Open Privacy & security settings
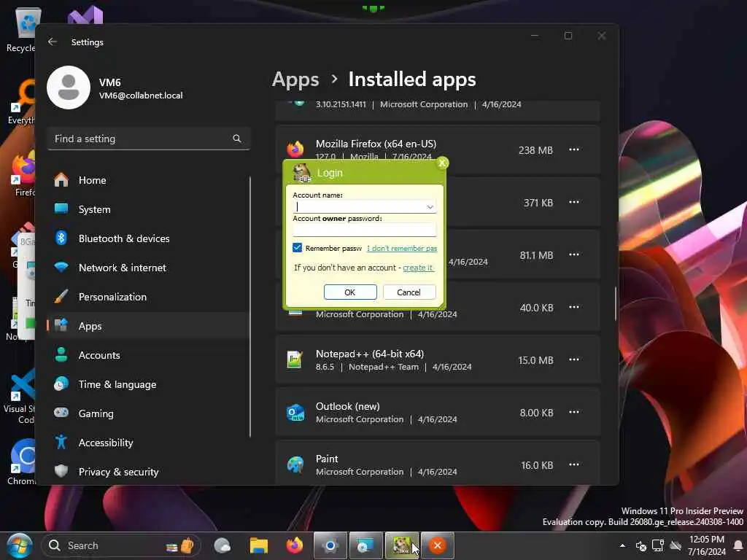The image size is (747, 560). pyautogui.click(x=147, y=472)
